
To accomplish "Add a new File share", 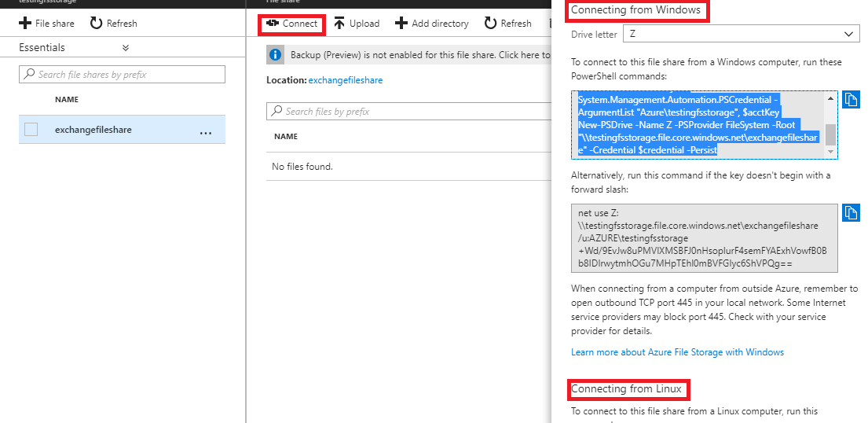I will coord(46,24).
